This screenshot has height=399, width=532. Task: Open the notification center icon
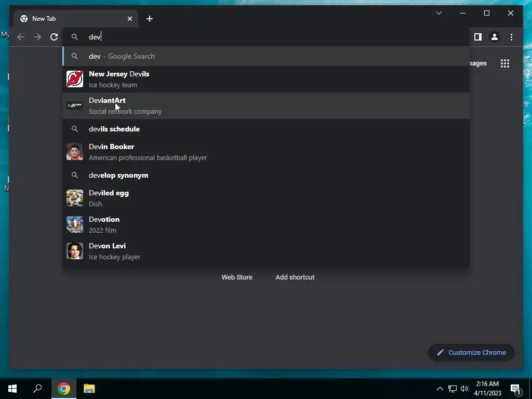click(515, 390)
